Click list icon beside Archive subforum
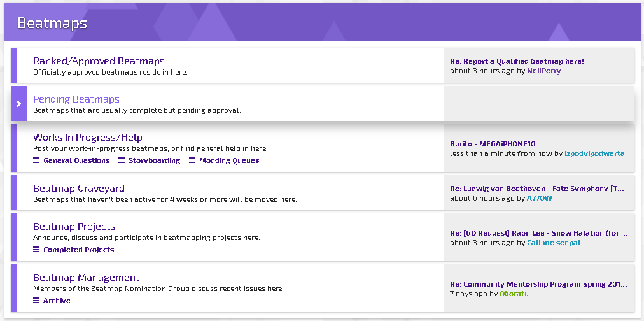This screenshot has width=644, height=321. (x=36, y=301)
